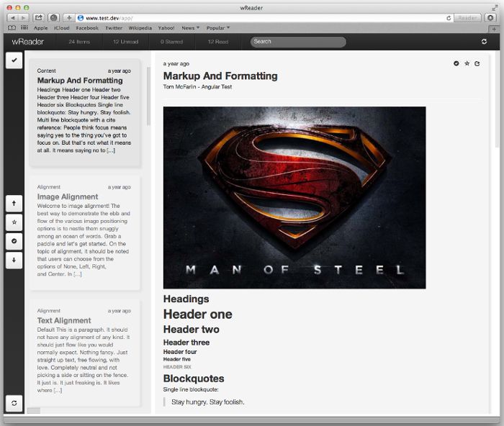Go to previous item with up arrow

[14, 203]
